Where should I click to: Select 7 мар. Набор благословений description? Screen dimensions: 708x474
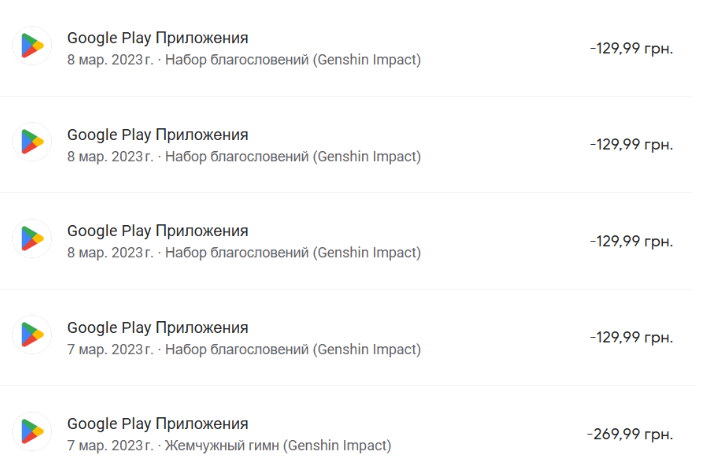pos(244,350)
